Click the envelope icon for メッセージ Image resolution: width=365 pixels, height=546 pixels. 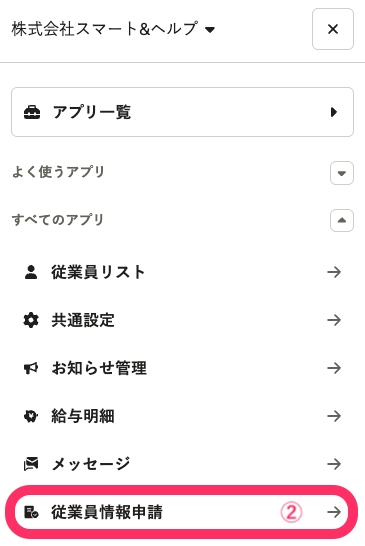pyautogui.click(x=31, y=464)
